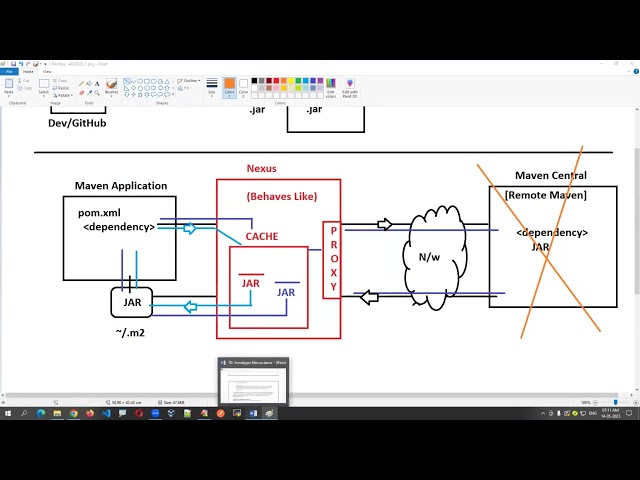640x480 pixels.
Task: Open Firefox from taskbar
Action: (90, 413)
